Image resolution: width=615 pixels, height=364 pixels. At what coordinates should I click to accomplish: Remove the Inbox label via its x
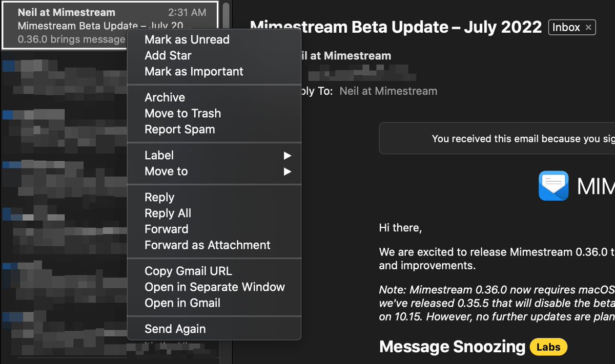click(x=589, y=28)
